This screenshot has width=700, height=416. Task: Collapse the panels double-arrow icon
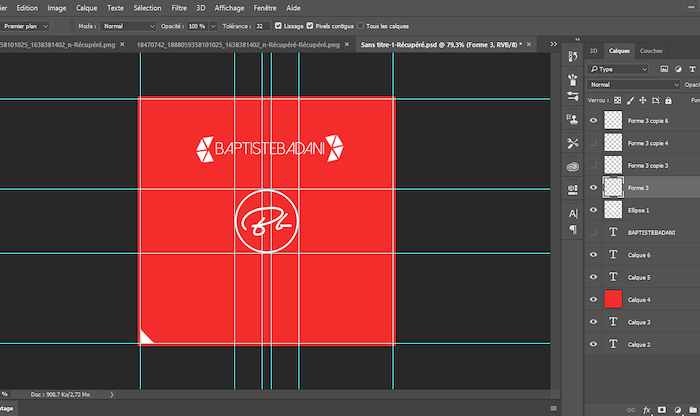point(577,39)
